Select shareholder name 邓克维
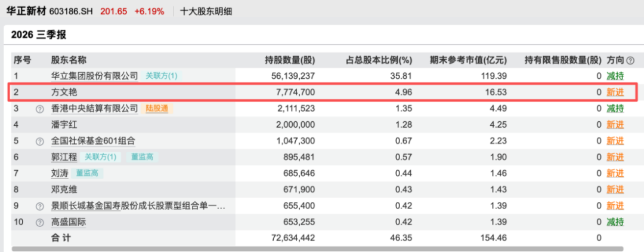644x252 pixels. (64, 189)
